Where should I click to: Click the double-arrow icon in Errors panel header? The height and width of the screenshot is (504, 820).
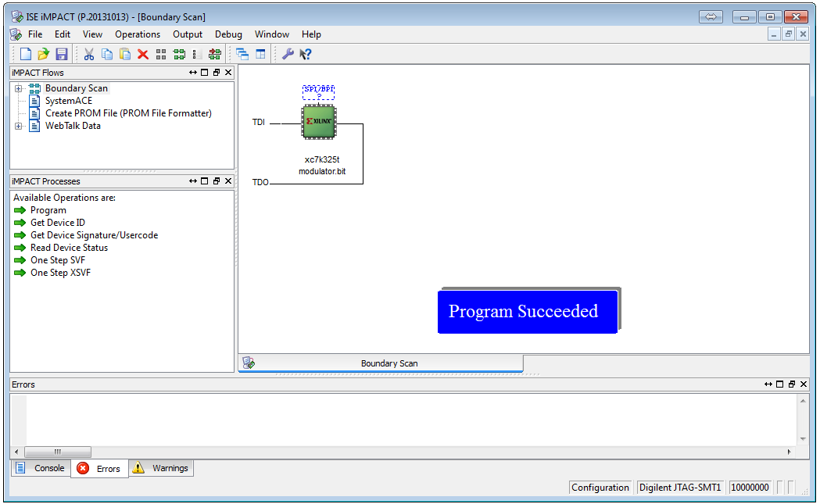(x=768, y=384)
